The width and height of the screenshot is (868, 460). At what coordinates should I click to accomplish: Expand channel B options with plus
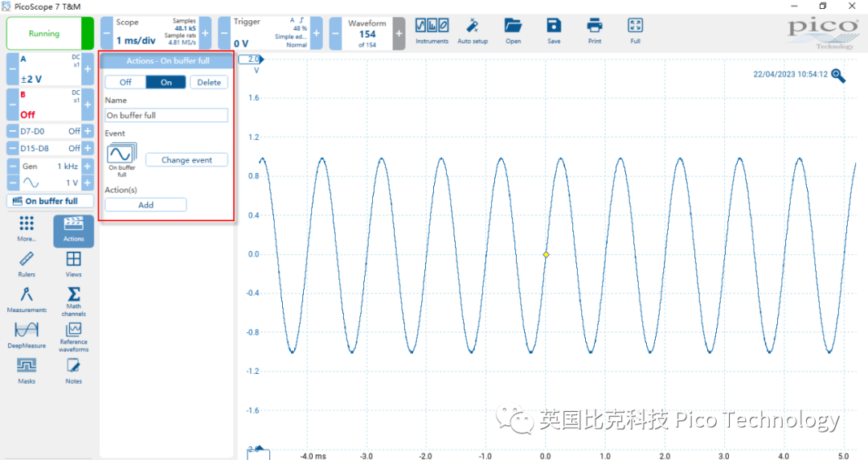tap(88, 105)
